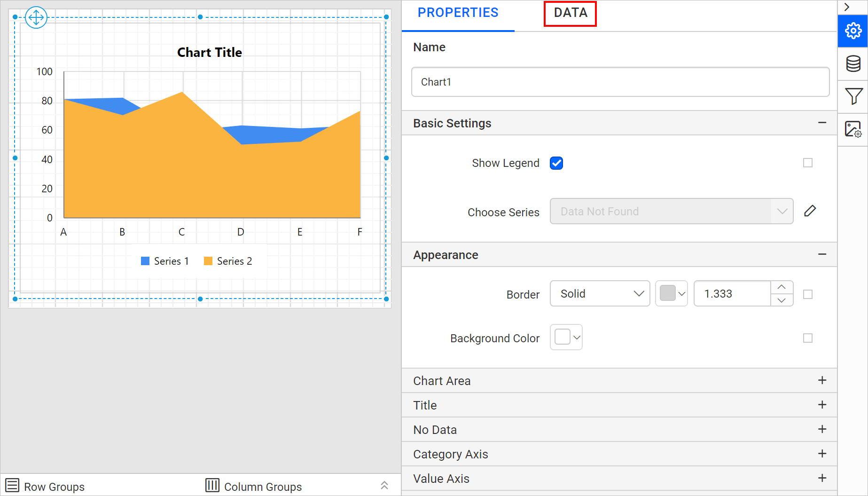Disable the Show Legend checkbox
The height and width of the screenshot is (496, 868).
(556, 163)
